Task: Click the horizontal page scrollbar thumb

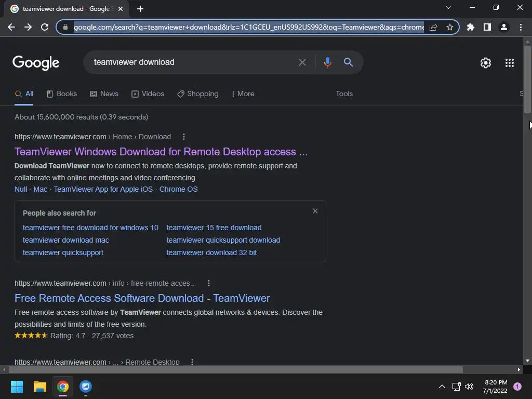Action: pyautogui.click(x=235, y=369)
